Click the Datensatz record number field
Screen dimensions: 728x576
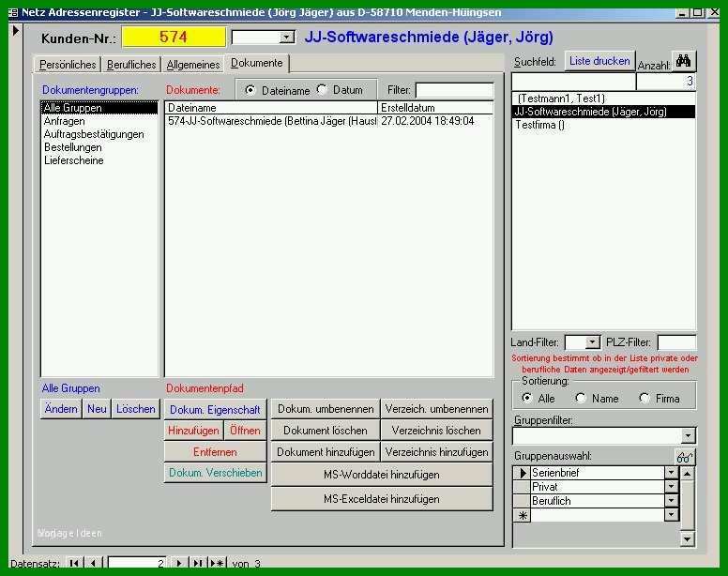[137, 564]
